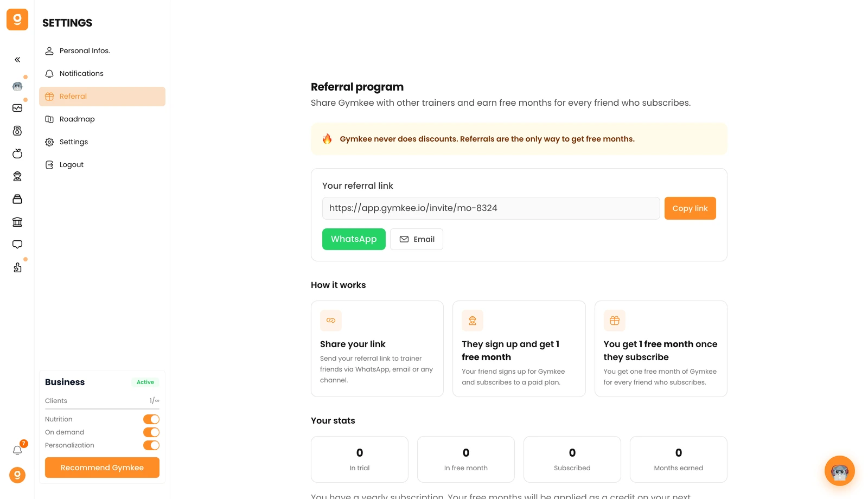
Task: Click the Subscribed stat card
Action: coord(572,459)
